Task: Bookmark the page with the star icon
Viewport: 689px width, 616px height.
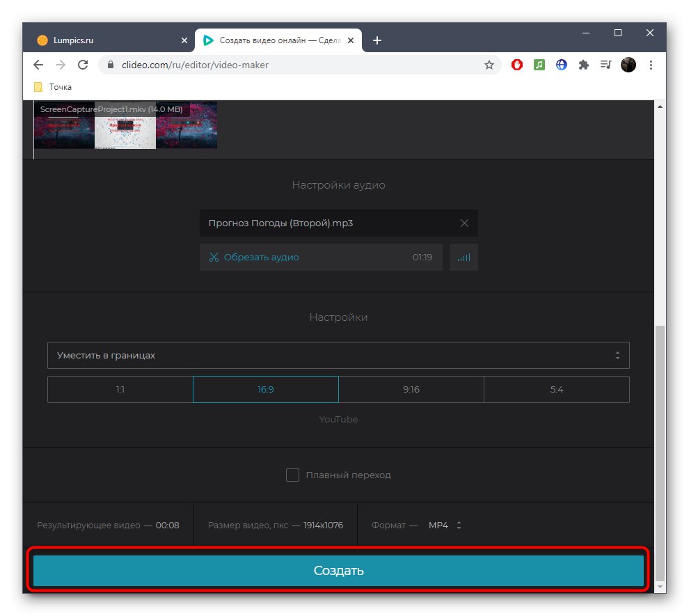Action: (489, 64)
